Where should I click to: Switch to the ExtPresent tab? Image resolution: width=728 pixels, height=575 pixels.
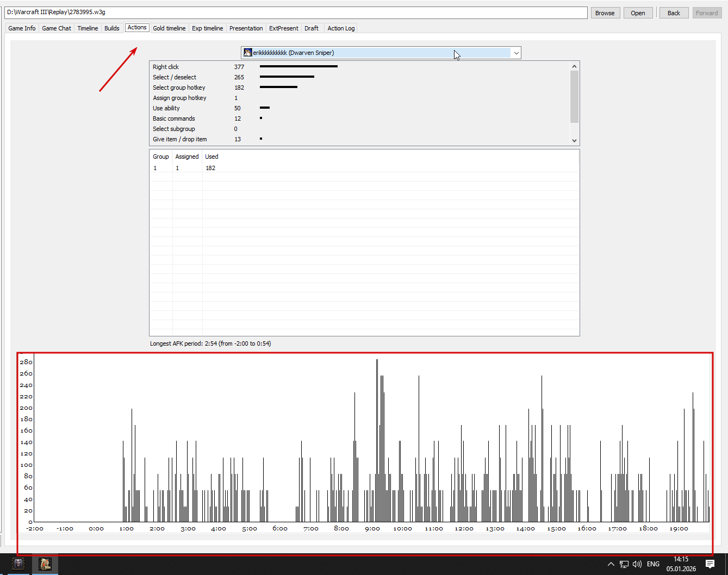283,28
